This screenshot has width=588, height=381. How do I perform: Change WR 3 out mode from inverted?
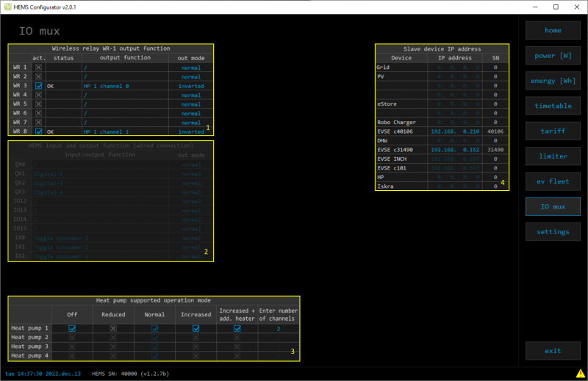(x=191, y=86)
